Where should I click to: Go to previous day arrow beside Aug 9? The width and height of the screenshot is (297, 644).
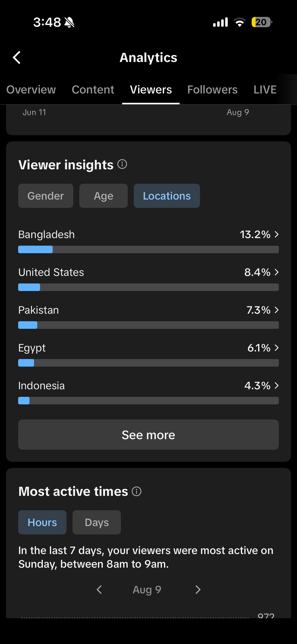[x=99, y=590]
